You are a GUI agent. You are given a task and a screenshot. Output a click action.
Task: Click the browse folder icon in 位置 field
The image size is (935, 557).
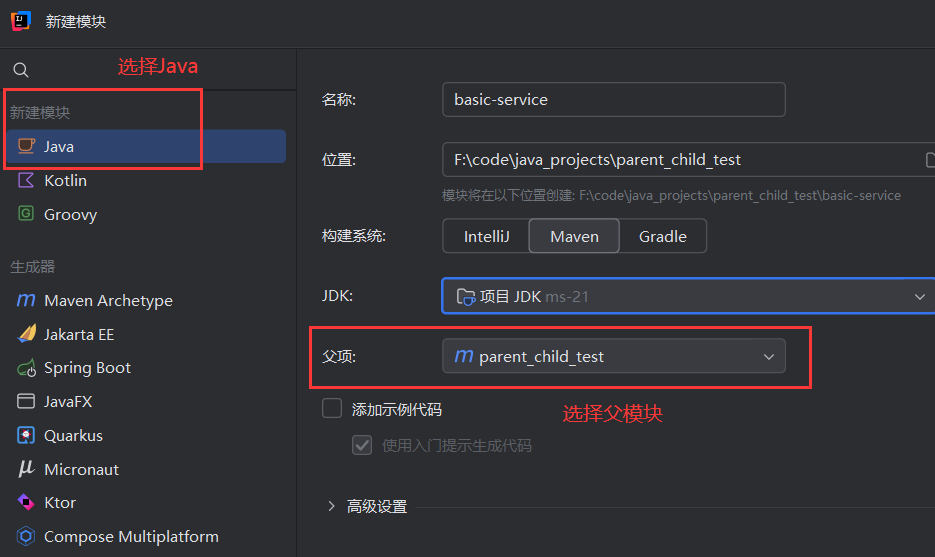pos(929,160)
